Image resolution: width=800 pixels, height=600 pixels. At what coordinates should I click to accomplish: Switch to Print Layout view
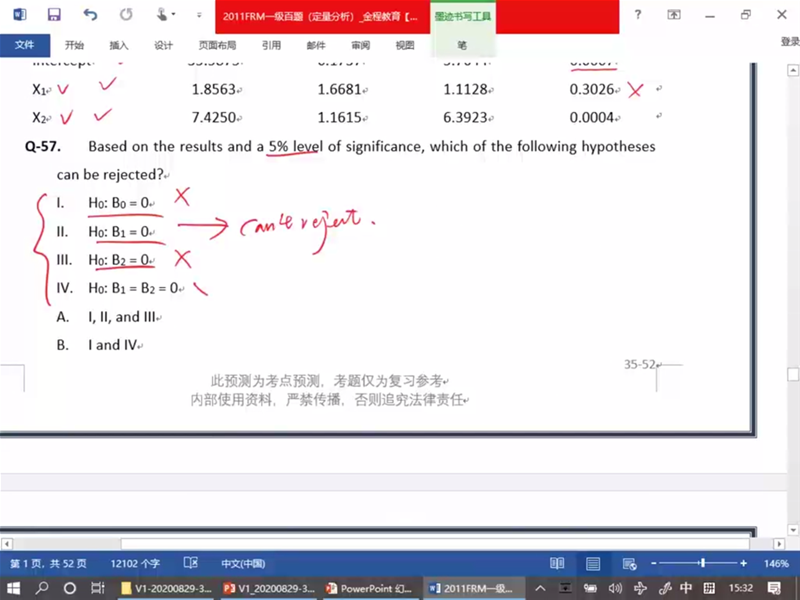(592, 563)
